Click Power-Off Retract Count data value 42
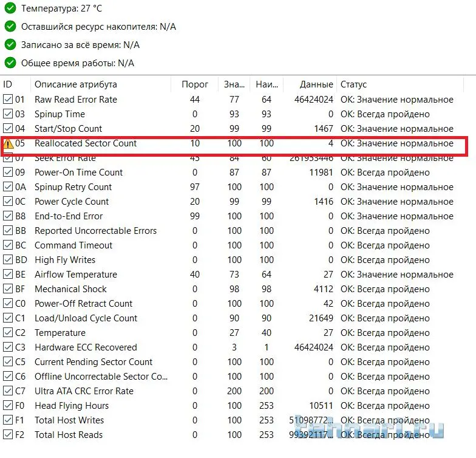 (x=328, y=304)
